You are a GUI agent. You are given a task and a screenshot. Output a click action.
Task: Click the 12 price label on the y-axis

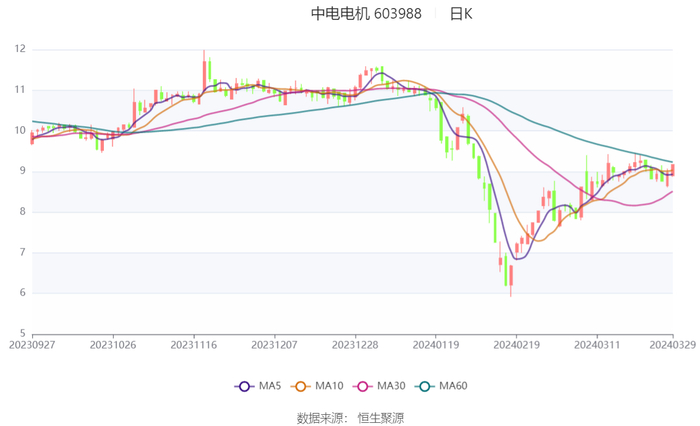20,49
